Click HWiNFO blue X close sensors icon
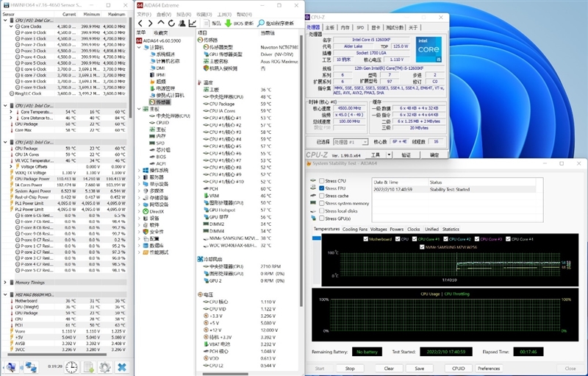Screen dimensions: 588x376 tap(122, 367)
